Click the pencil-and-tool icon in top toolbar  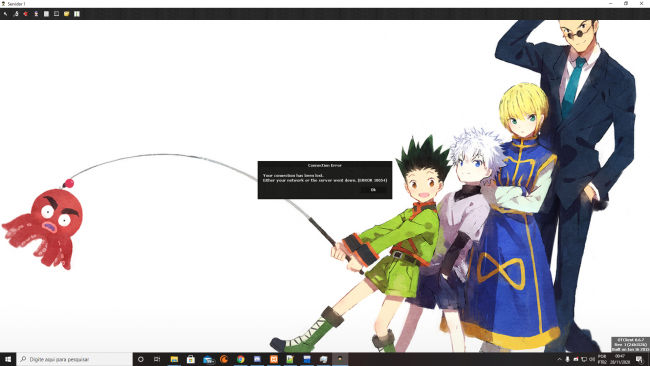coord(16,14)
